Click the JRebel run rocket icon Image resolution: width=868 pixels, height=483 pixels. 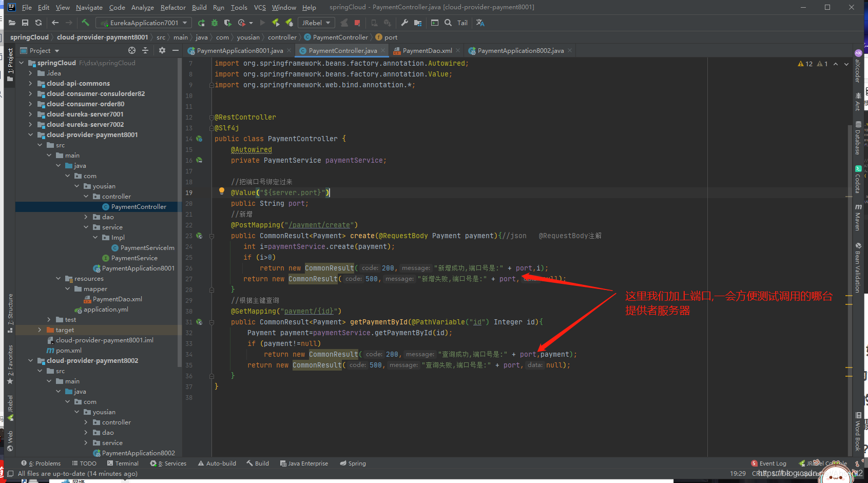276,23
